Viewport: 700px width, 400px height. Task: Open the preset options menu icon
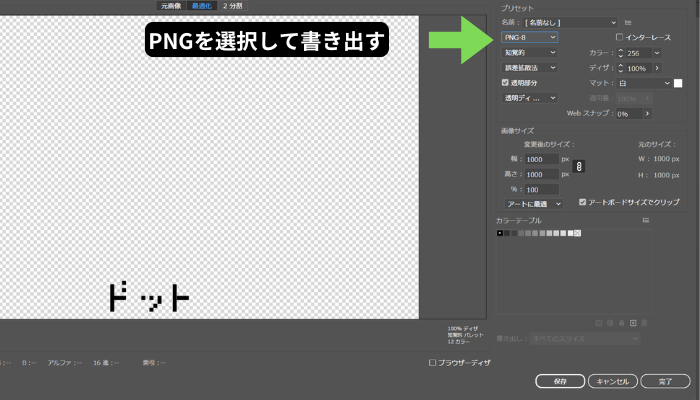pyautogui.click(x=628, y=23)
